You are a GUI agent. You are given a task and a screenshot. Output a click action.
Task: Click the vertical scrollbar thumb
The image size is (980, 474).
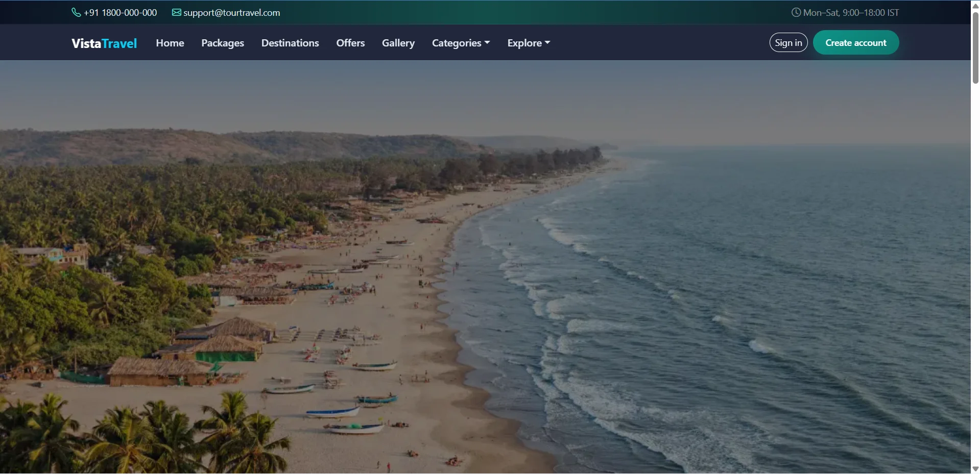(975, 47)
